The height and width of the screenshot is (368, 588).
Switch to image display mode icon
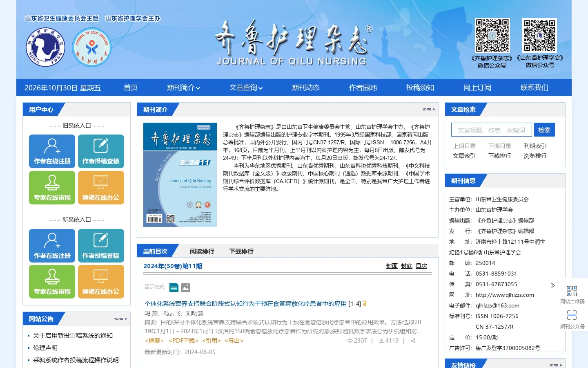tap(186, 288)
